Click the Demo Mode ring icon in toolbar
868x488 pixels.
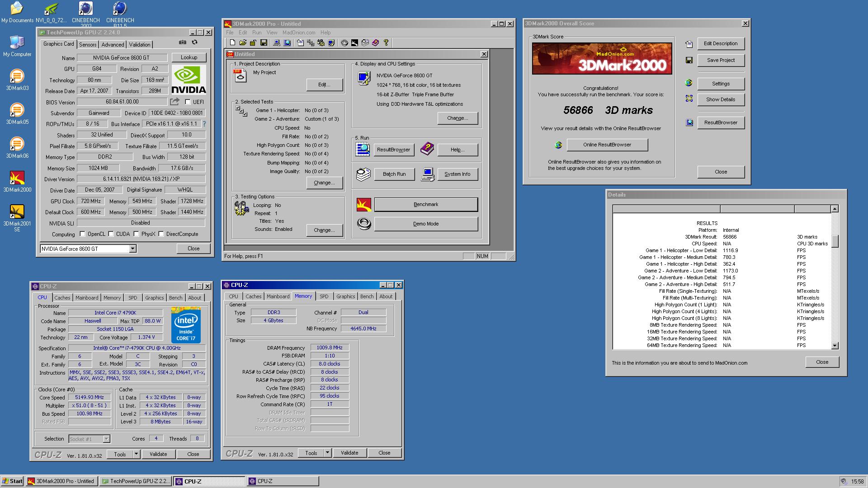(x=344, y=42)
